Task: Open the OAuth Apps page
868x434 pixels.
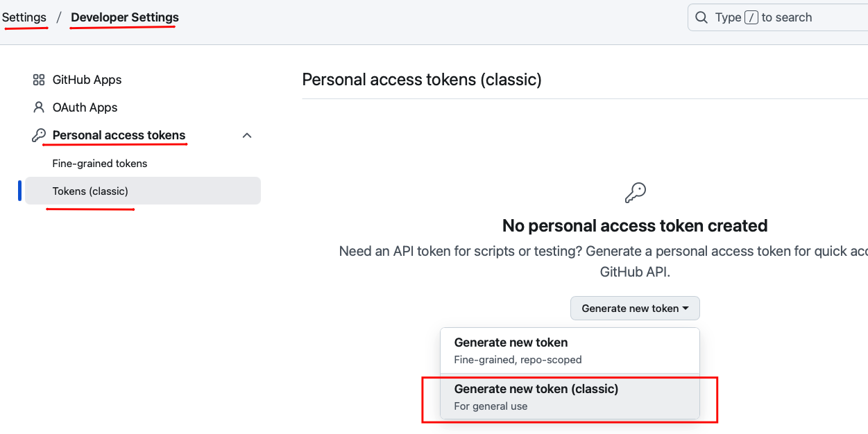Action: click(85, 107)
